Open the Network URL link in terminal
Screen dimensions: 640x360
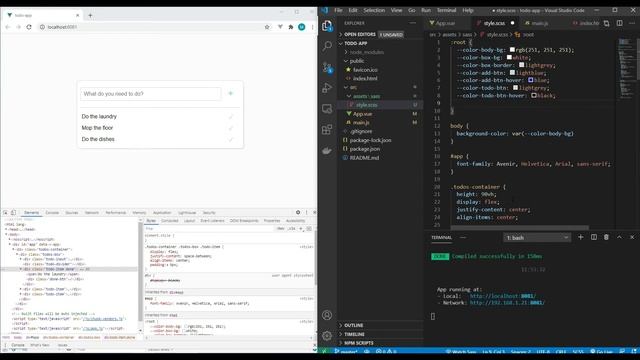[x=507, y=303]
